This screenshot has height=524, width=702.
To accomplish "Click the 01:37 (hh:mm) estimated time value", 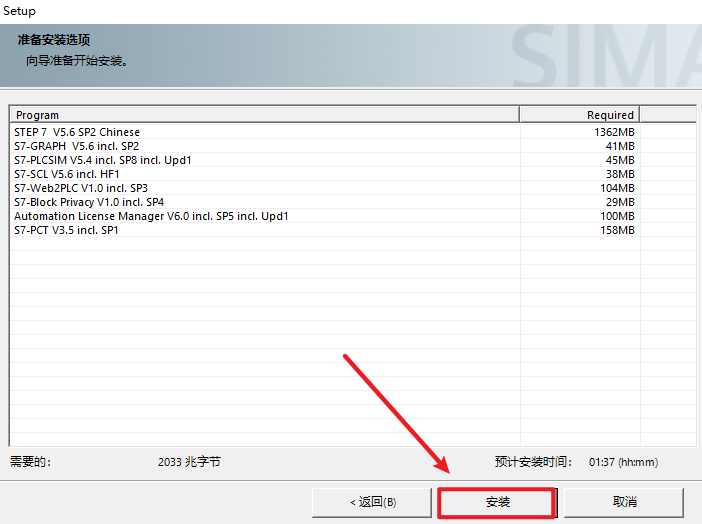I will tap(623, 462).
